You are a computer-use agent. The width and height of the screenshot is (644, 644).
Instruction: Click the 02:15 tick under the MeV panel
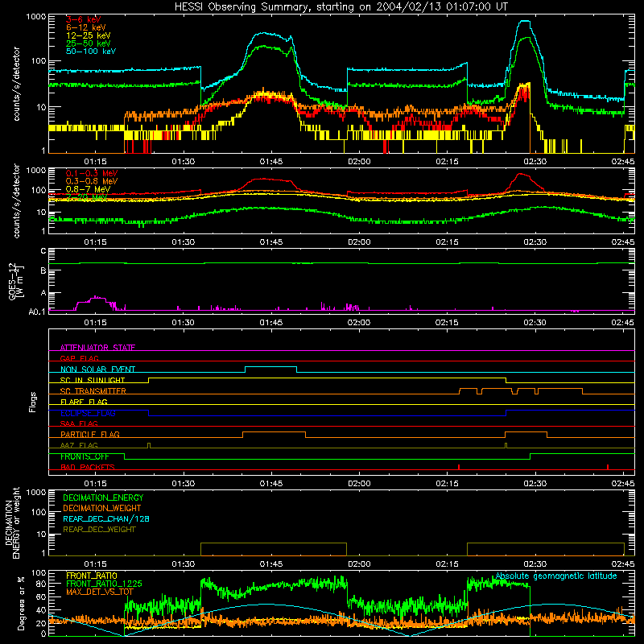[x=447, y=242]
